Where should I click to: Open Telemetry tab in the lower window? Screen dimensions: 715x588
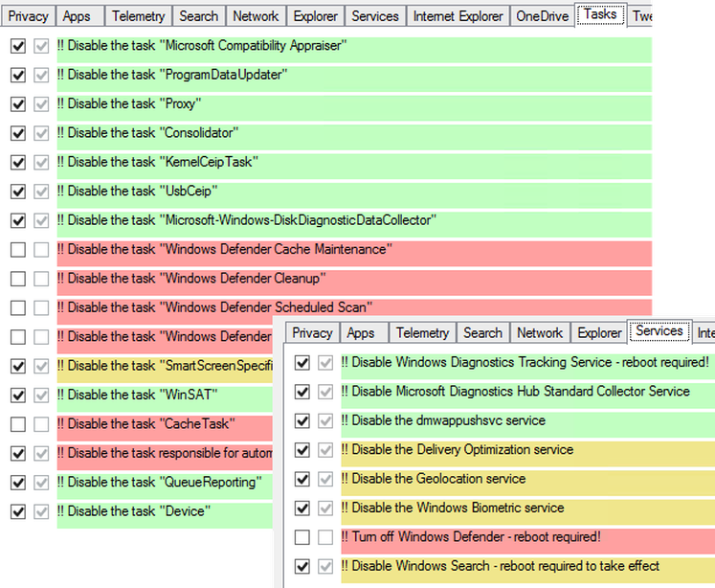pyautogui.click(x=423, y=333)
